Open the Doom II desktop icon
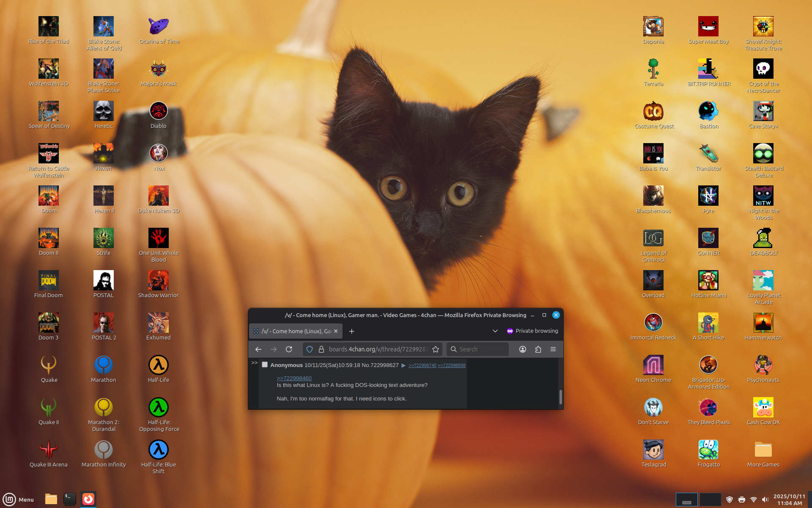Image resolution: width=812 pixels, height=508 pixels. coord(49,239)
